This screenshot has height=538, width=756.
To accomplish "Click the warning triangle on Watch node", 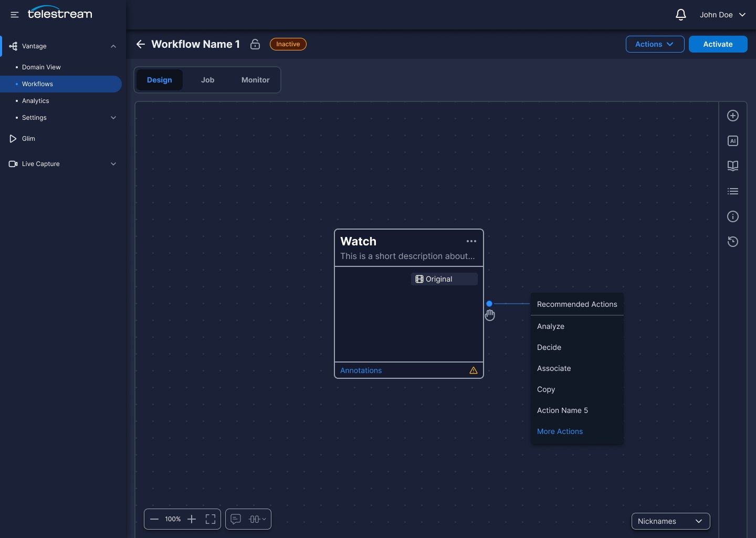I will 474,370.
